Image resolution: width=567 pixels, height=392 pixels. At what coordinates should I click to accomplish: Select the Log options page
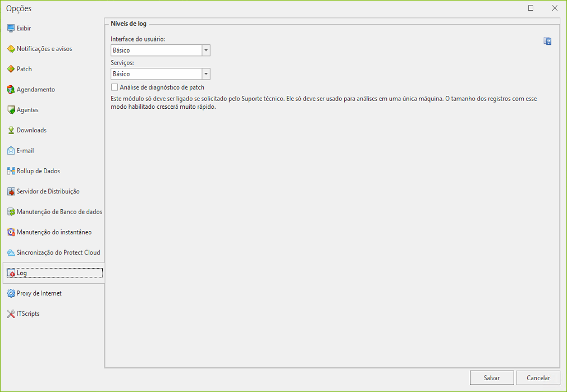click(53, 273)
